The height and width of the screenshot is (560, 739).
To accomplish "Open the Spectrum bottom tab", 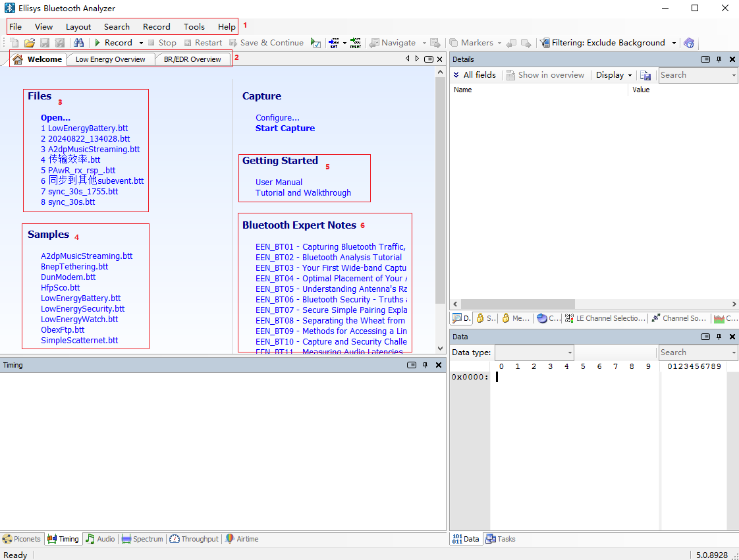I will (142, 539).
